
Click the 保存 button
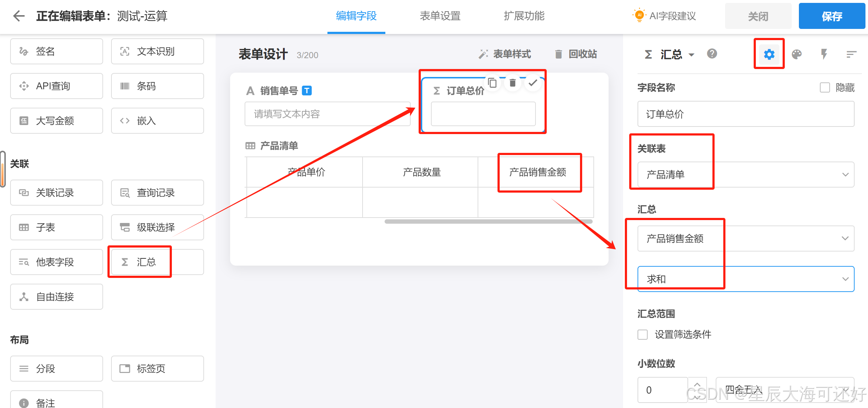click(831, 16)
